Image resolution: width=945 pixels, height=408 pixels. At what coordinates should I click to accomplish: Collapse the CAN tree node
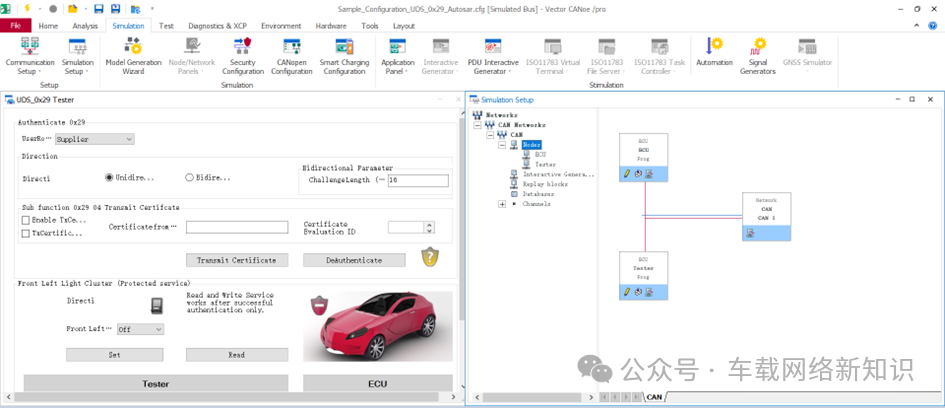click(x=490, y=134)
